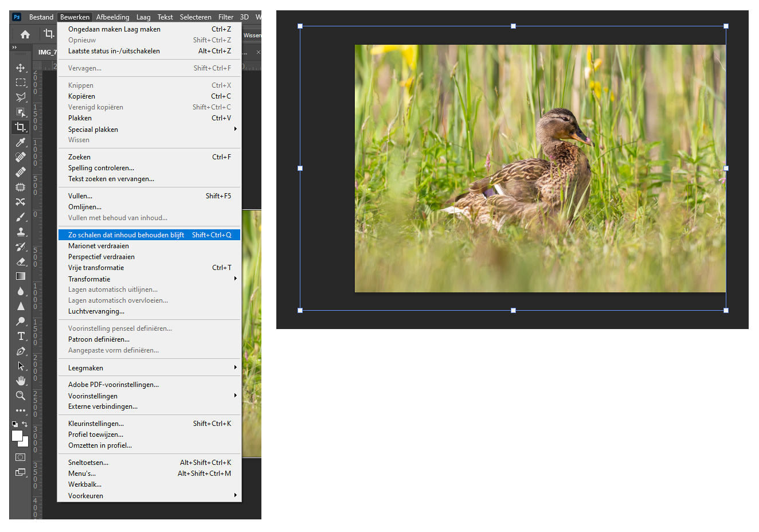Expand the Voorkeuren submenu
This screenshot has height=532, width=759.
[x=149, y=496]
